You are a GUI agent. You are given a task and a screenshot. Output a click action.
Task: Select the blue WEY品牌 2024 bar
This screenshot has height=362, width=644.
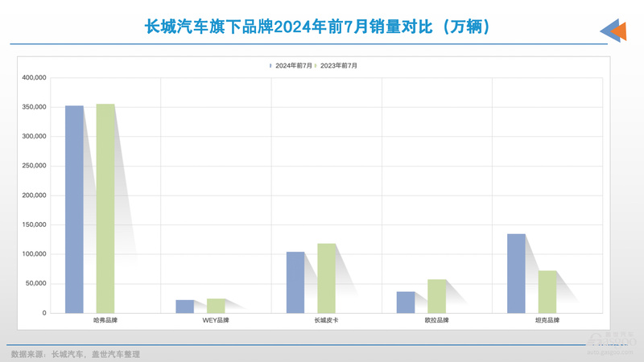(185, 306)
